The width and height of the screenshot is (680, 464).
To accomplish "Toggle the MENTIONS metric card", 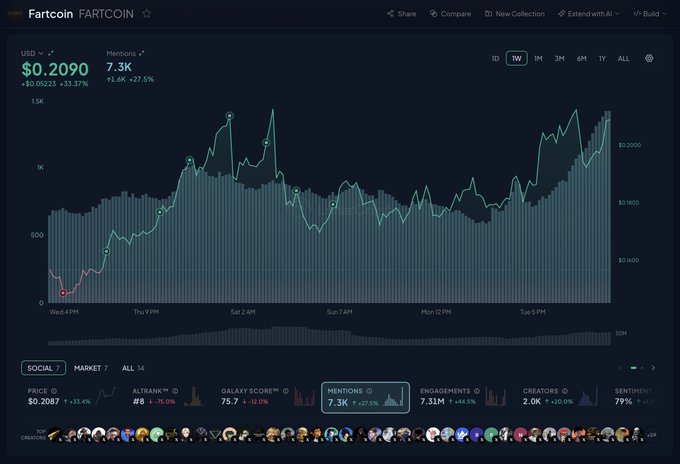I will point(365,397).
